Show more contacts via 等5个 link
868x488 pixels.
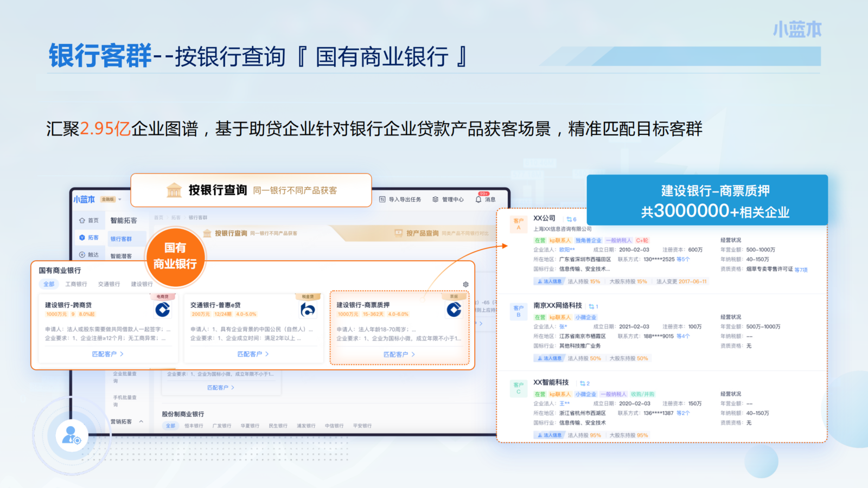683,260
